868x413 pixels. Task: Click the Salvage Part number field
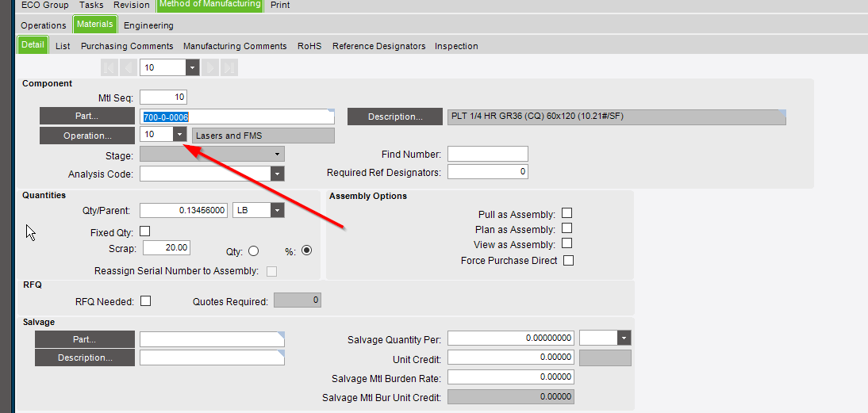(212, 339)
